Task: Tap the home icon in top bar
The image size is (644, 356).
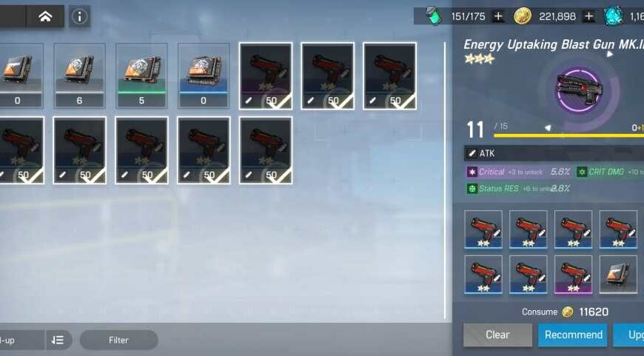Action: (x=45, y=16)
